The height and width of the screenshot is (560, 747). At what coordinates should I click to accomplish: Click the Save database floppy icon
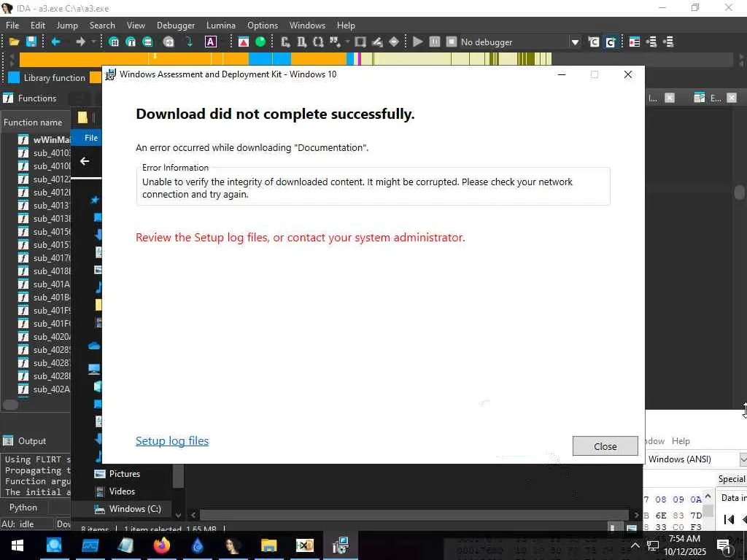click(31, 42)
